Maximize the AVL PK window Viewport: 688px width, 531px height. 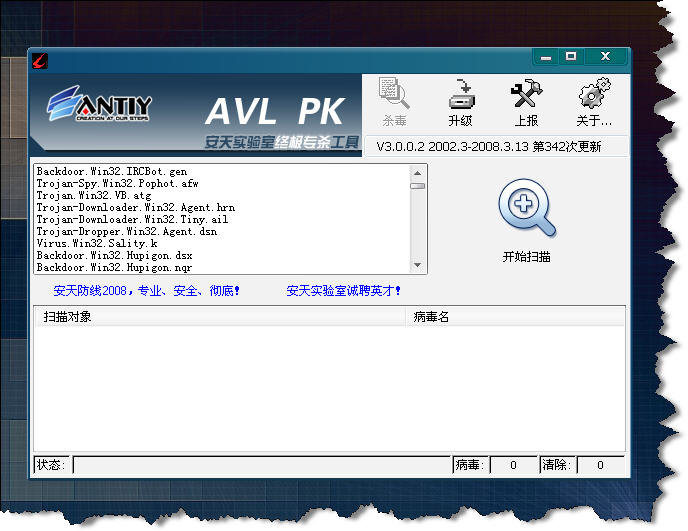pyautogui.click(x=571, y=57)
